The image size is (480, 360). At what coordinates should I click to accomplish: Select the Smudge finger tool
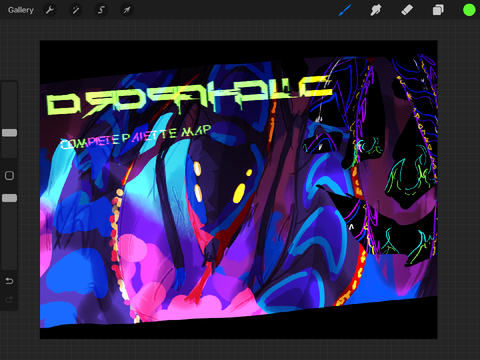point(376,10)
